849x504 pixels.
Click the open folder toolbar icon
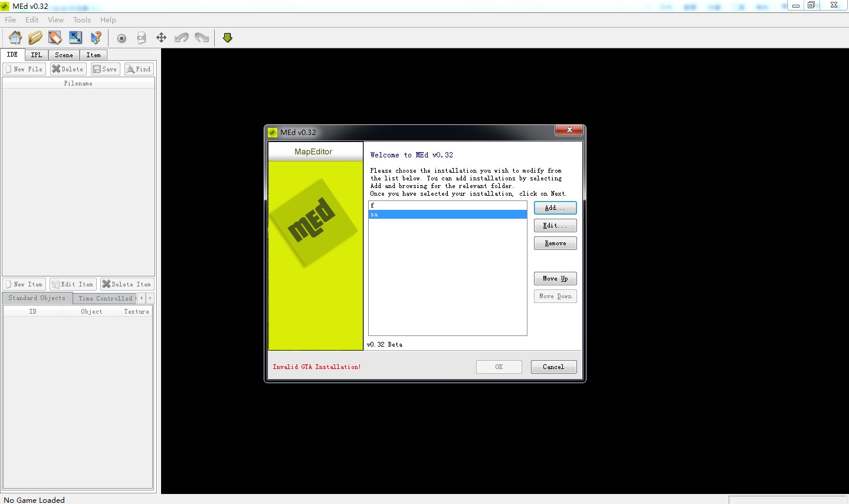click(x=35, y=38)
